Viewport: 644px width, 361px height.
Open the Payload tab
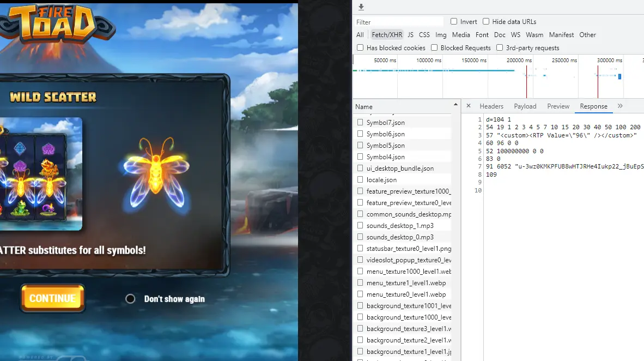click(525, 106)
